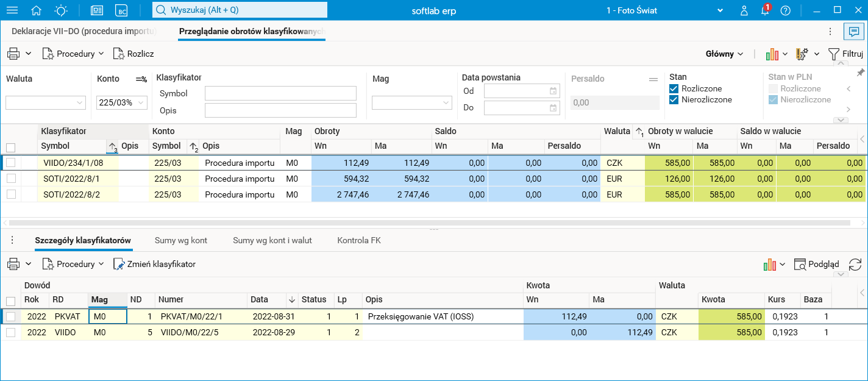Click the help question mark icon

pyautogui.click(x=785, y=10)
